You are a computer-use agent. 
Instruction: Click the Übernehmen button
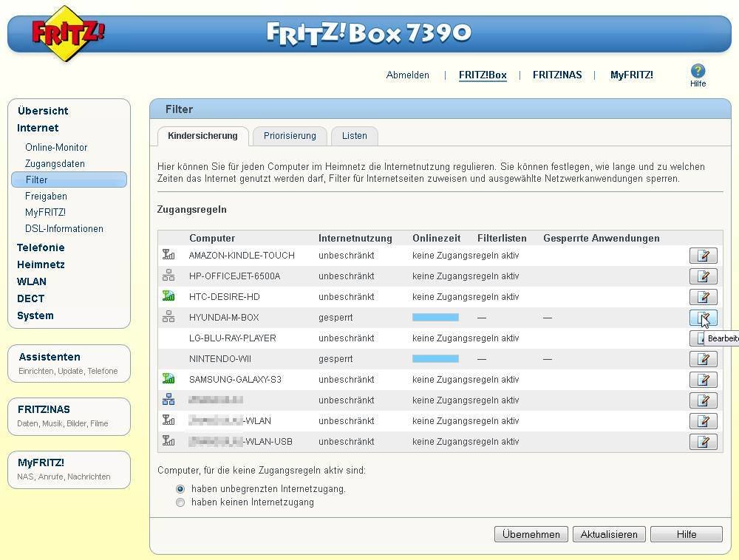(x=531, y=534)
